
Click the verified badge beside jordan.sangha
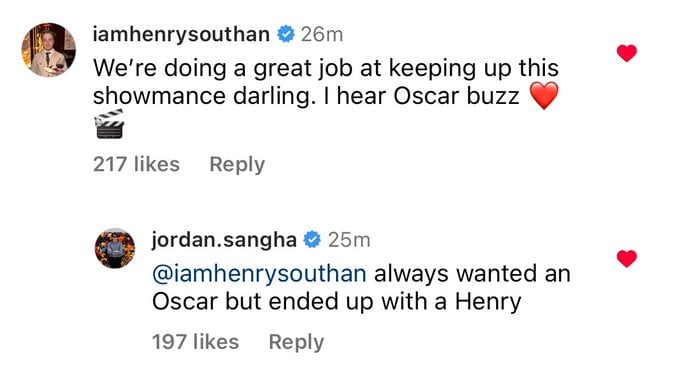pos(312,240)
